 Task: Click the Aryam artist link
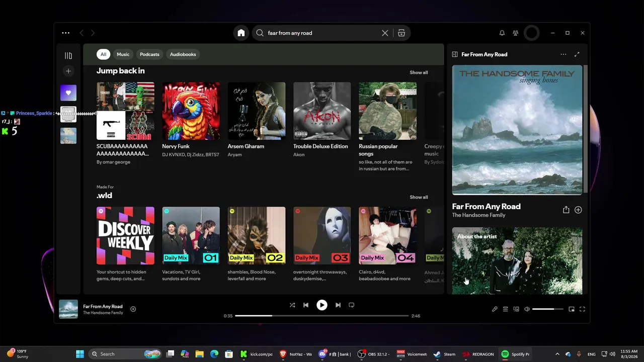click(235, 155)
